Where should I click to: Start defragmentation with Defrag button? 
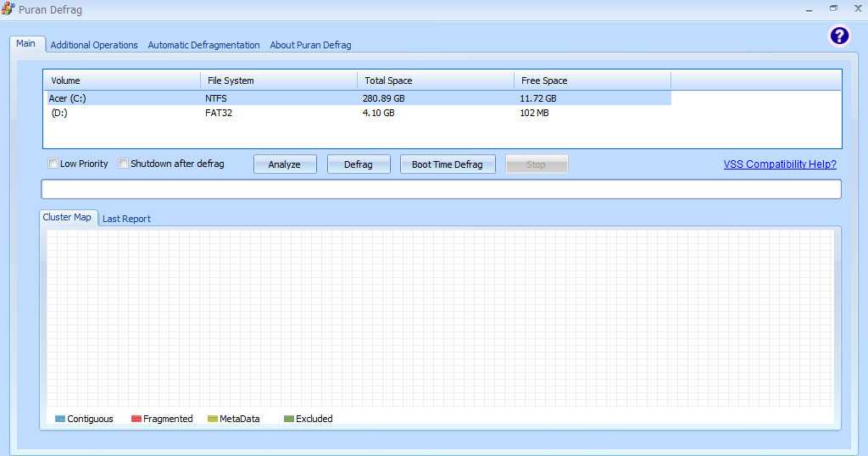point(358,164)
